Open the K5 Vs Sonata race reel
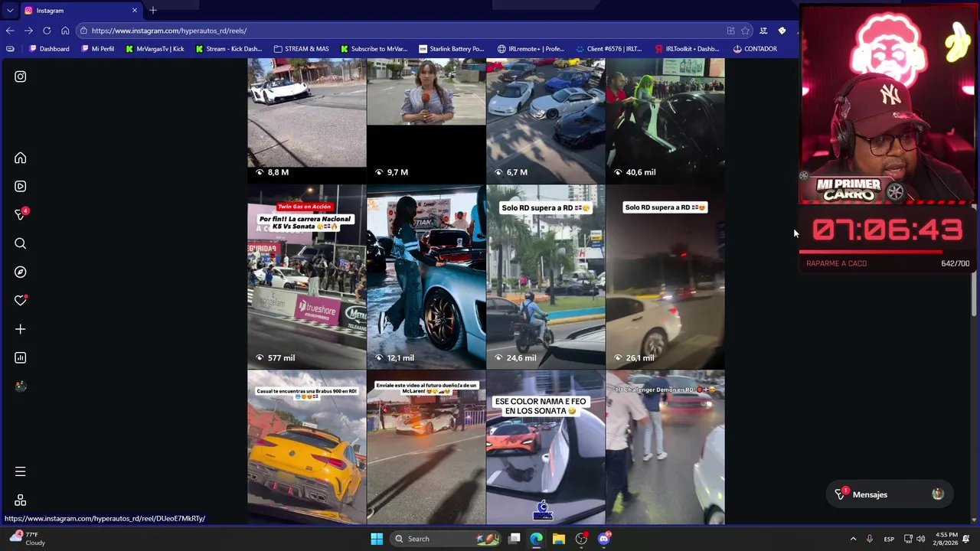The image size is (980, 551). (x=306, y=276)
